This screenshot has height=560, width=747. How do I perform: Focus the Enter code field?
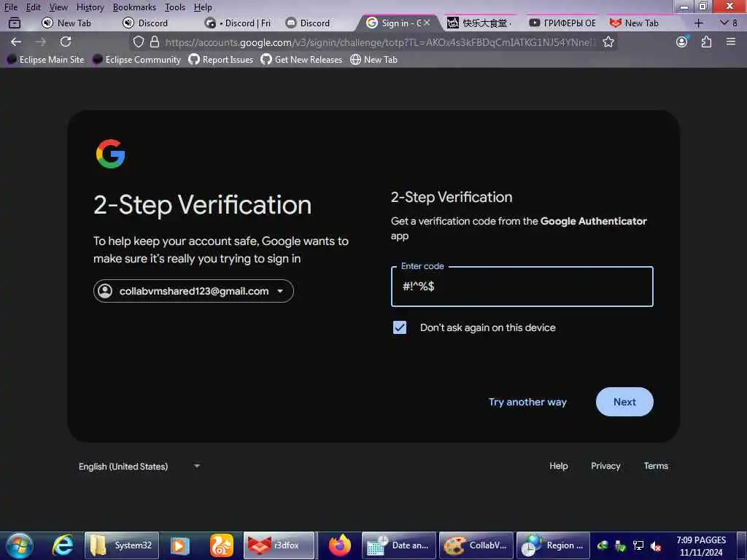tap(522, 286)
